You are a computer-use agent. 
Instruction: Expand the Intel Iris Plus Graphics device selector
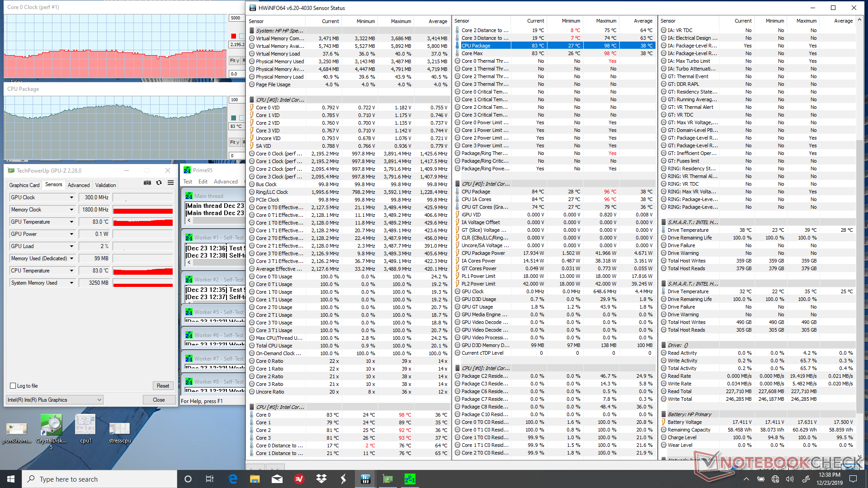coord(99,400)
